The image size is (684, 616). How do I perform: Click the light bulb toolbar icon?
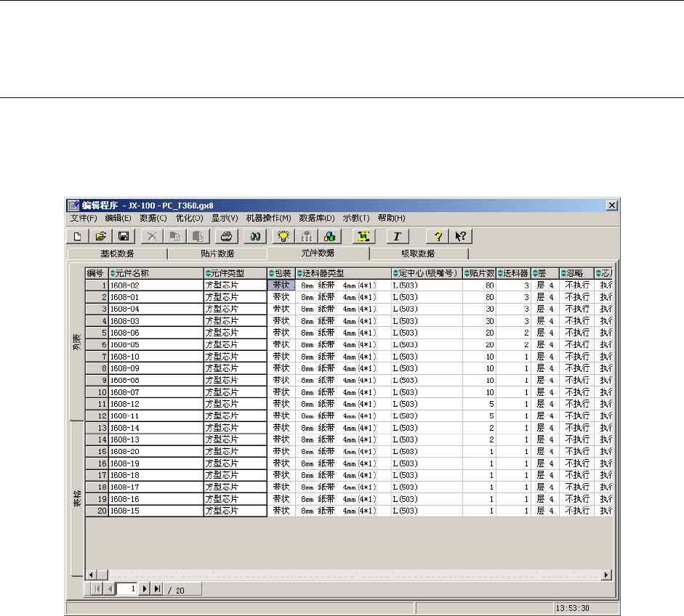tap(283, 236)
